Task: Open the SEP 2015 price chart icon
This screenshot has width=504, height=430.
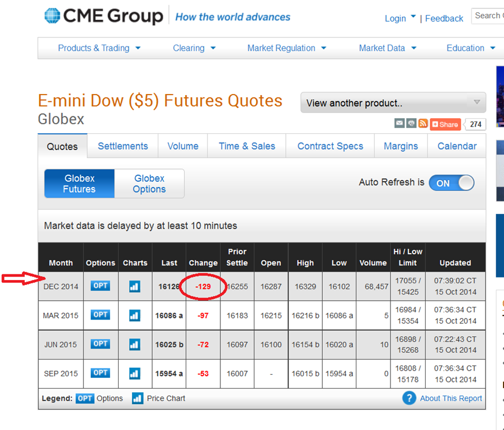Action: pyautogui.click(x=135, y=373)
